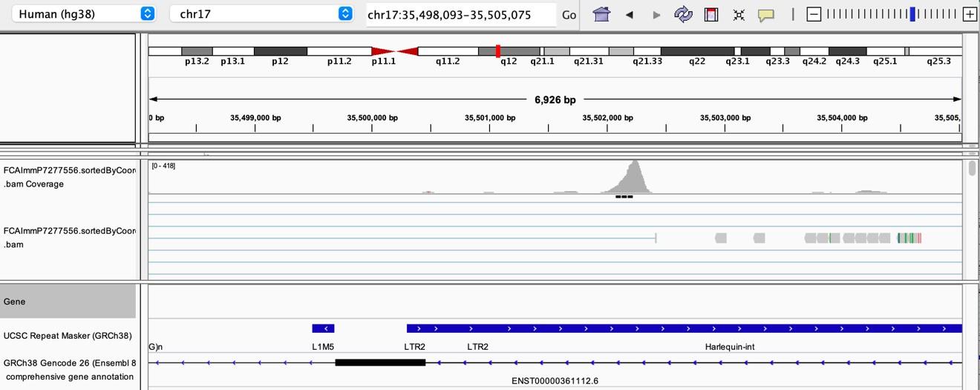Screen dimensions: 980x390
Task: Refresh the view with the reload icon
Action: [x=683, y=14]
